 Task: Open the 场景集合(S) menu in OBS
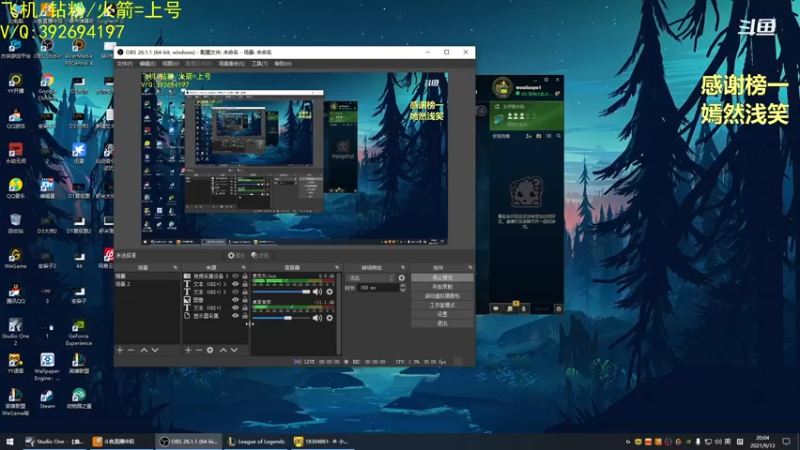point(232,64)
